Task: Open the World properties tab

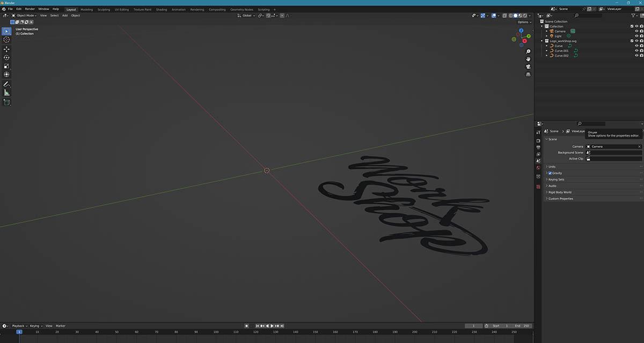Action: (x=538, y=167)
